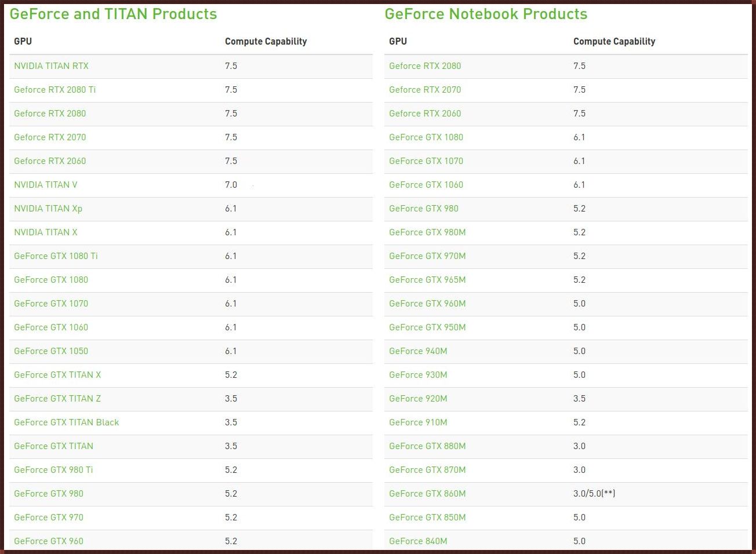Click the 6.1 value in the GTX 1050 row
756x554 pixels.
pos(231,351)
